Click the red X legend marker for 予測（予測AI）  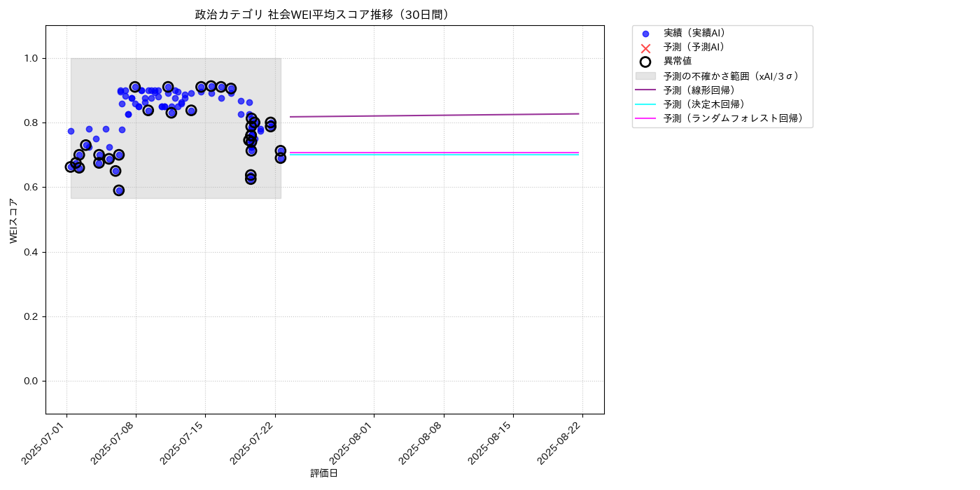click(x=645, y=48)
